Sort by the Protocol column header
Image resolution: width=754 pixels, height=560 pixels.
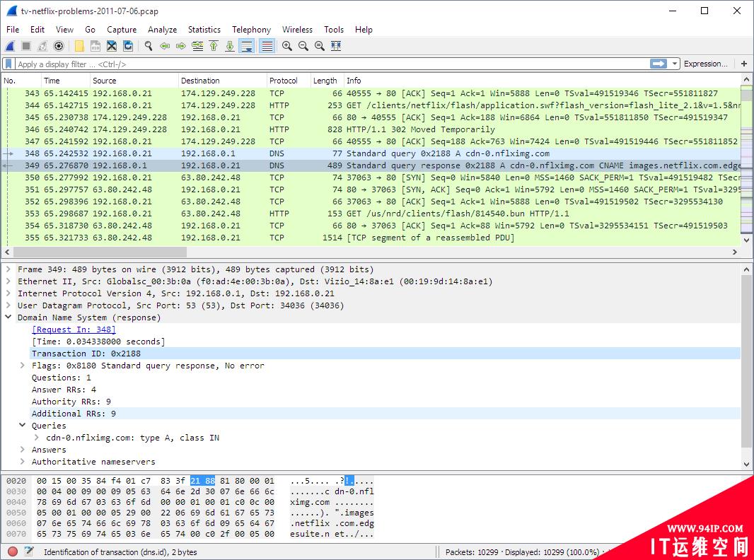288,81
